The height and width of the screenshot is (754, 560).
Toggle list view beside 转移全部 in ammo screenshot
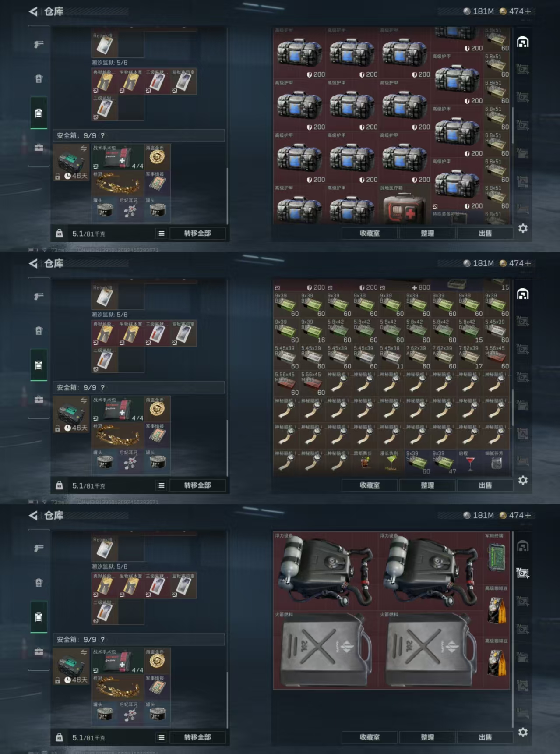click(x=161, y=485)
